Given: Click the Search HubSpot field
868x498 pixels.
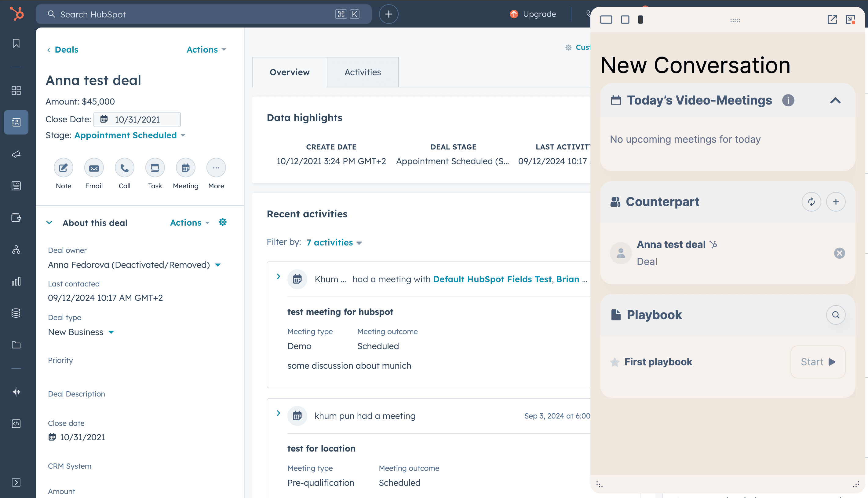Looking at the screenshot, I should pyautogui.click(x=204, y=14).
